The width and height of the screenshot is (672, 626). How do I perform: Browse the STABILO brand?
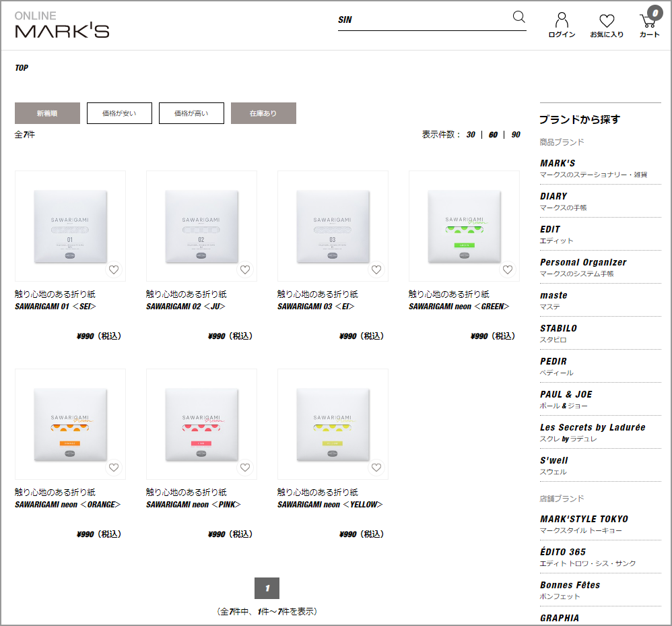click(600, 333)
